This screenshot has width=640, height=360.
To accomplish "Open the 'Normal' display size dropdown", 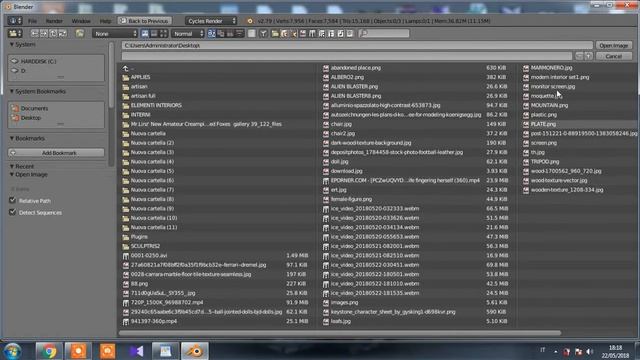I will (188, 33).
